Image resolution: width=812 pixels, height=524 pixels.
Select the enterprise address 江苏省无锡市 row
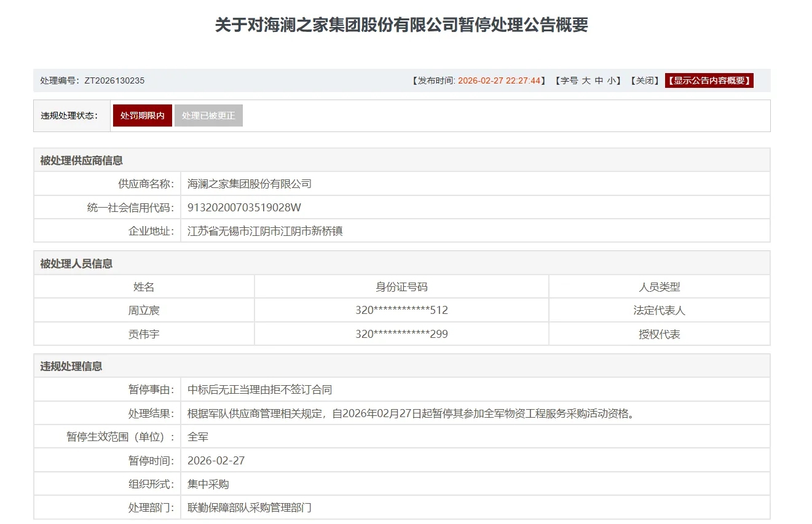266,231
